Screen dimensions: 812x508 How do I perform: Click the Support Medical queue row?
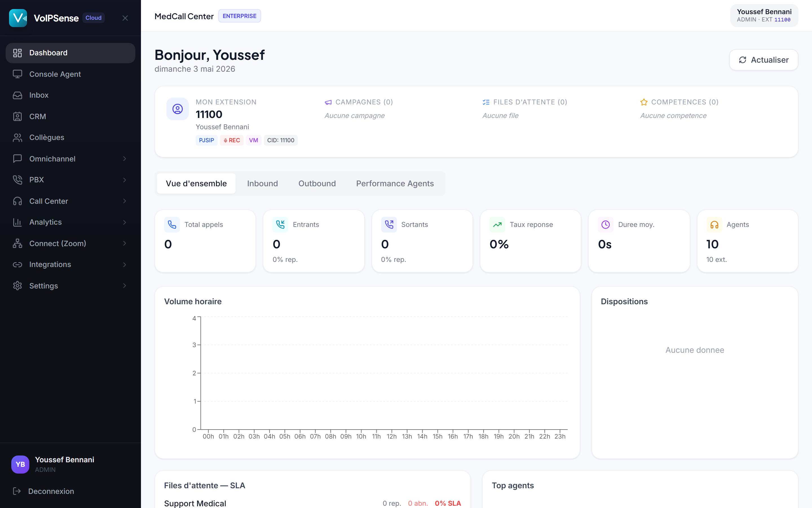[x=312, y=503]
